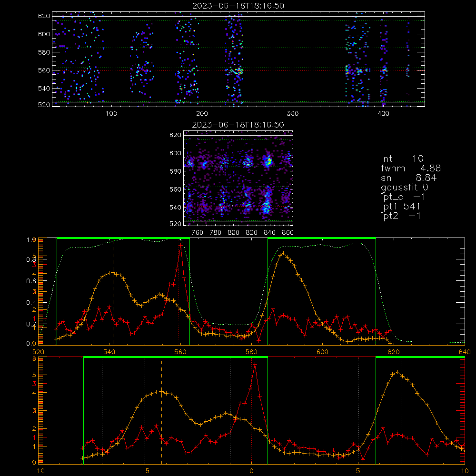Click x-axis label 300 on top spectrogram
The width and height of the screenshot is (476, 476).
tap(293, 114)
